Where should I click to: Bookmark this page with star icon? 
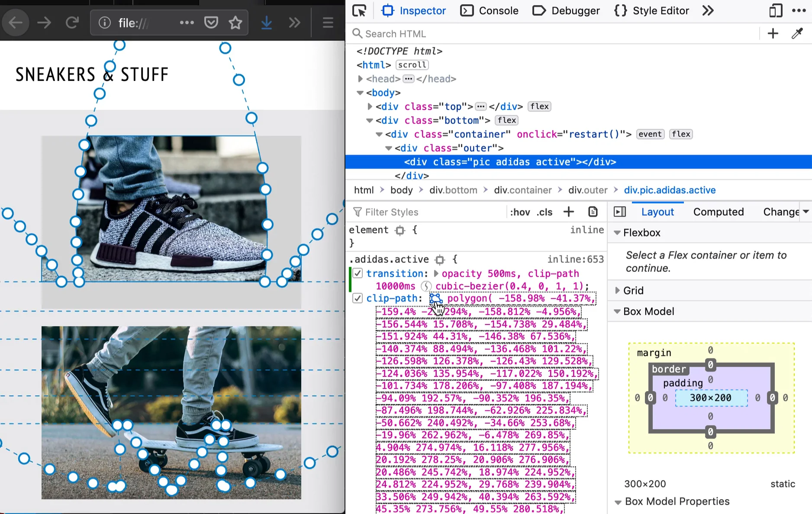(x=235, y=22)
